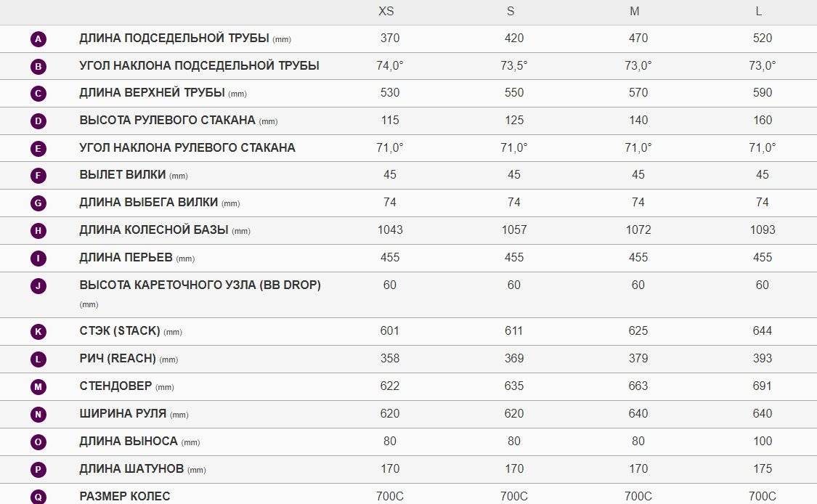Select the XS size column header
This screenshot has height=504, width=817.
[386, 12]
